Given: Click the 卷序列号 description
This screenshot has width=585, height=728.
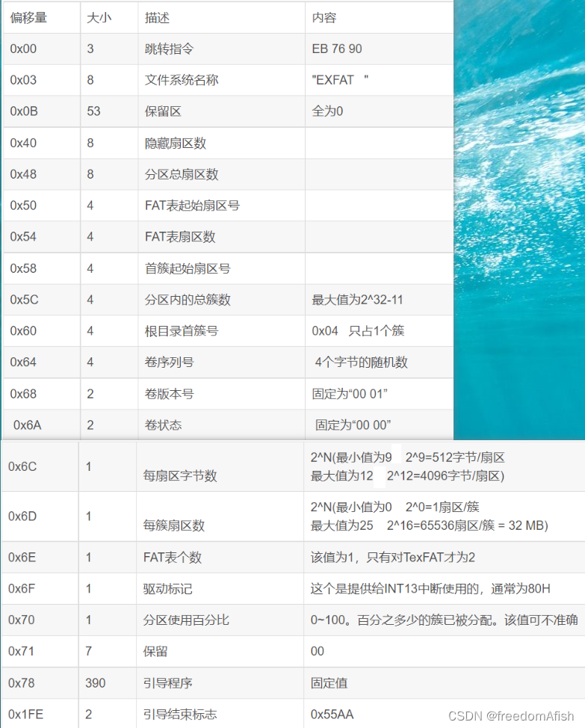Looking at the screenshot, I should point(169,362).
